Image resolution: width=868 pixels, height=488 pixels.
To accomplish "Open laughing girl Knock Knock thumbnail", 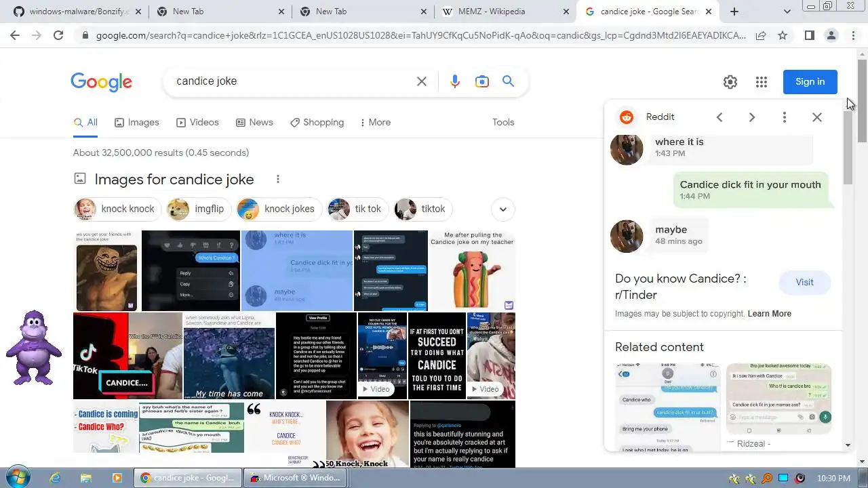I will point(367,434).
